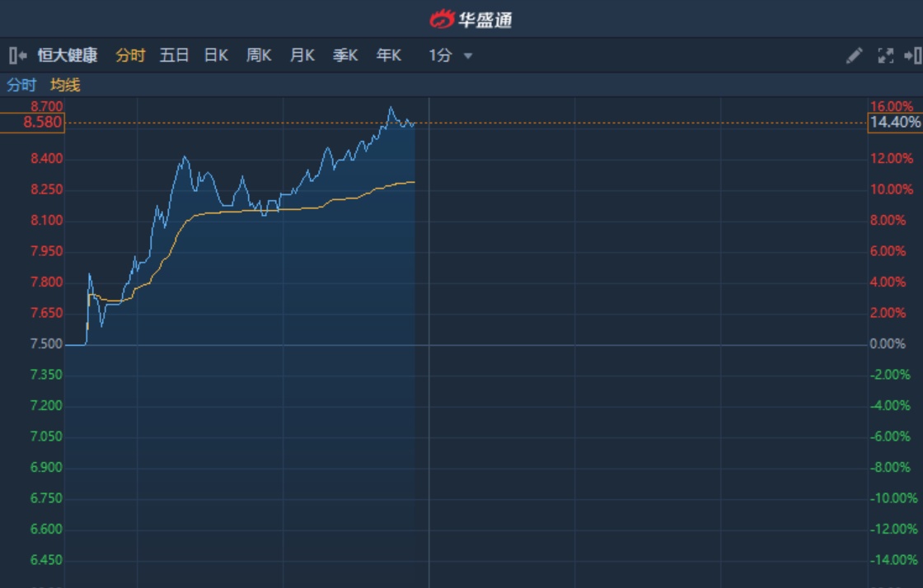Collapse the left panel with the arrow icon
Image resolution: width=923 pixels, height=588 pixels.
tap(17, 56)
